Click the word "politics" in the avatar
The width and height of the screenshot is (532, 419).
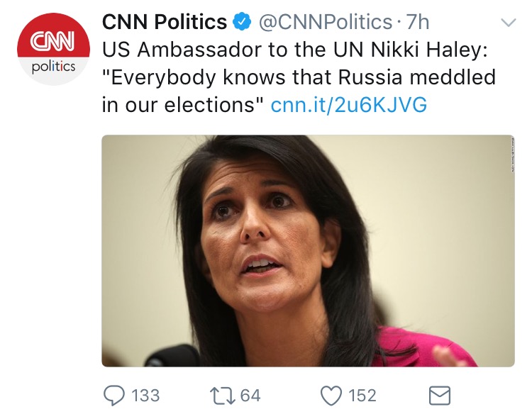pyautogui.click(x=54, y=67)
